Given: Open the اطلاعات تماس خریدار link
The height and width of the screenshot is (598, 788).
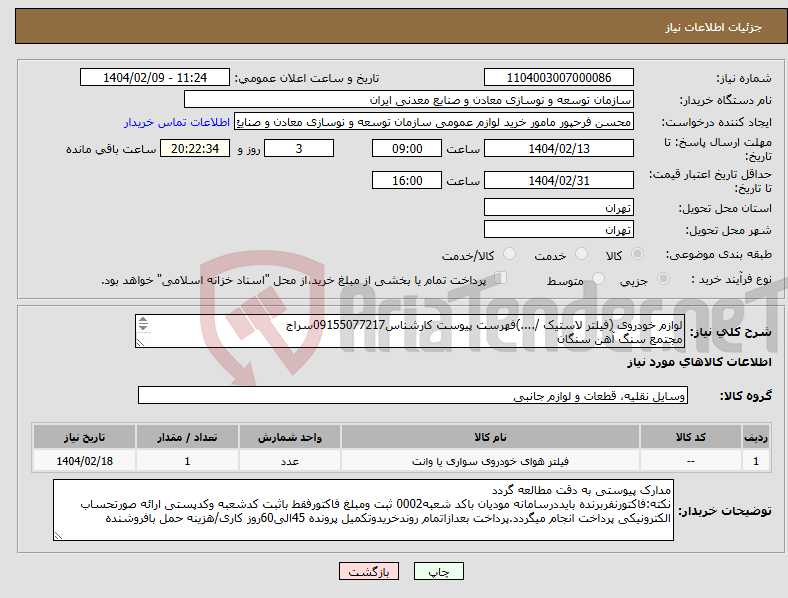Looking at the screenshot, I should click(177, 122).
